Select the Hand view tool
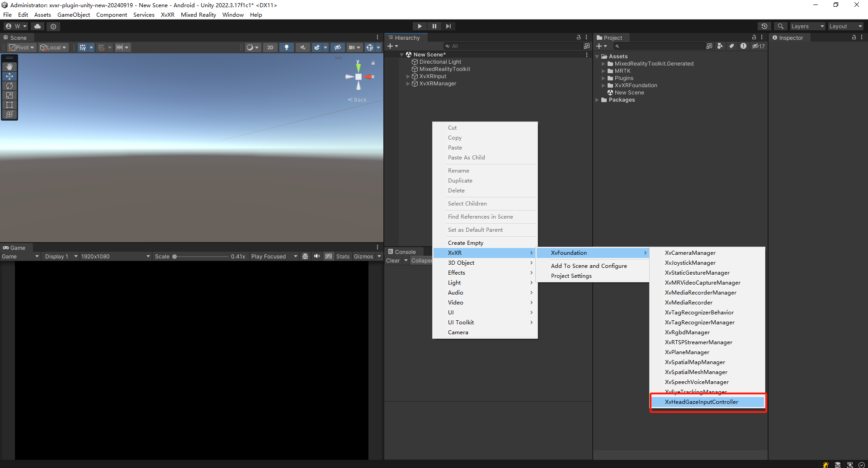 point(9,66)
